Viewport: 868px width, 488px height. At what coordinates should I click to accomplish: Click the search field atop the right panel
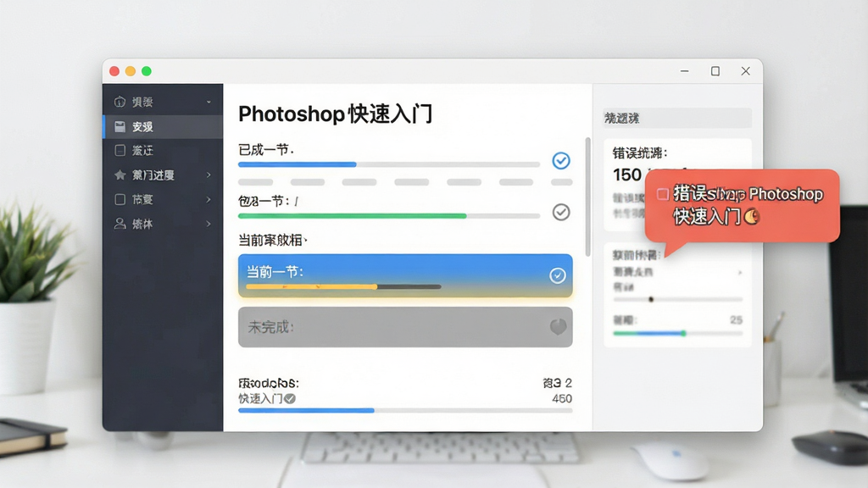click(677, 118)
